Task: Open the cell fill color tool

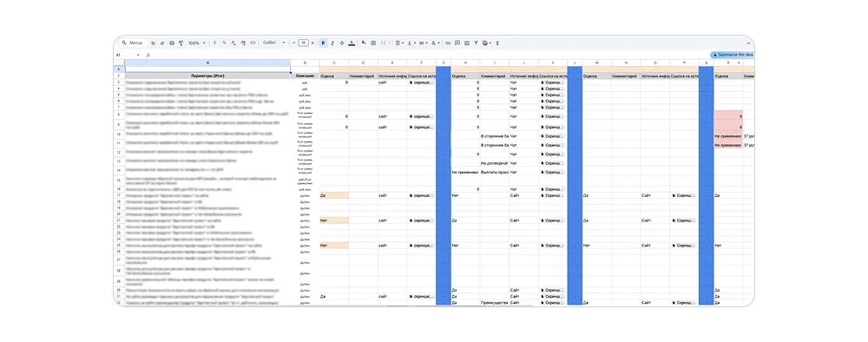Action: (364, 43)
